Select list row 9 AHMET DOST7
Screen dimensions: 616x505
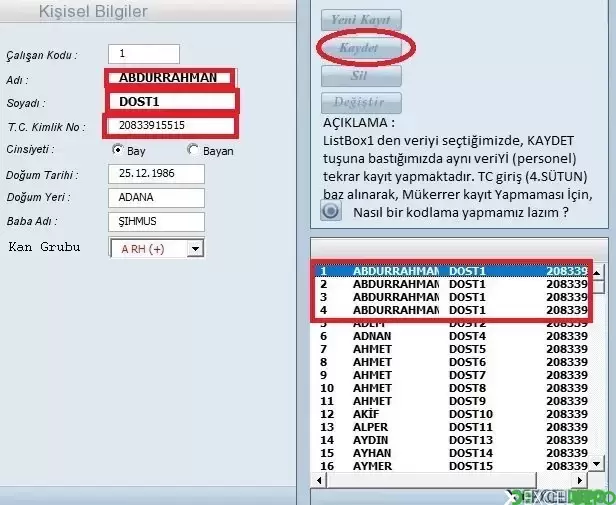[452, 375]
